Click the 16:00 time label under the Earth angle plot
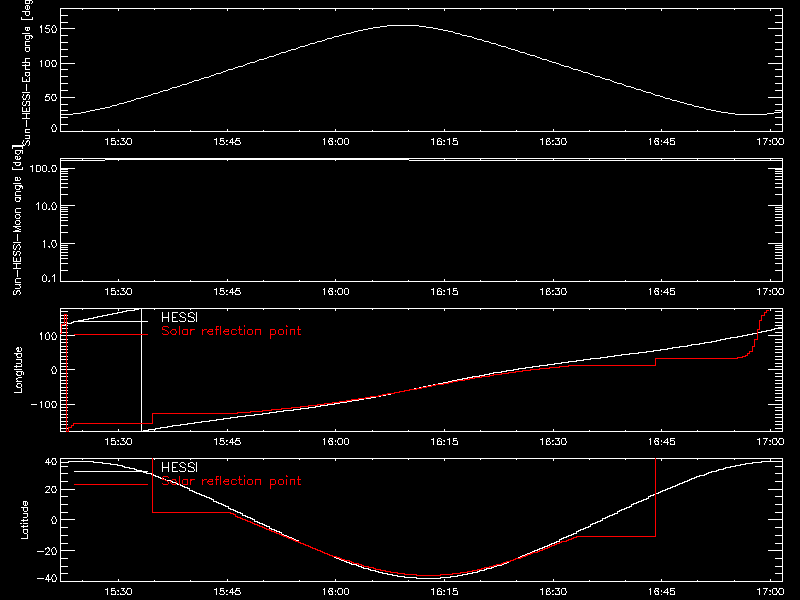800x600 pixels. click(336, 142)
